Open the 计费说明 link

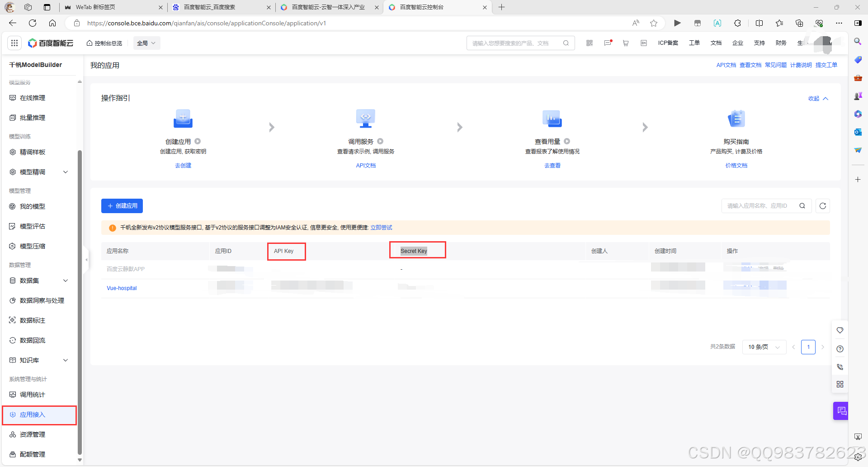pos(801,65)
